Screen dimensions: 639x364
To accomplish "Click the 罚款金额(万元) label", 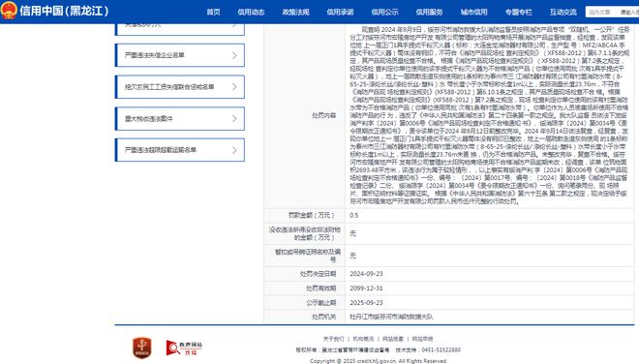I will coord(311,215).
